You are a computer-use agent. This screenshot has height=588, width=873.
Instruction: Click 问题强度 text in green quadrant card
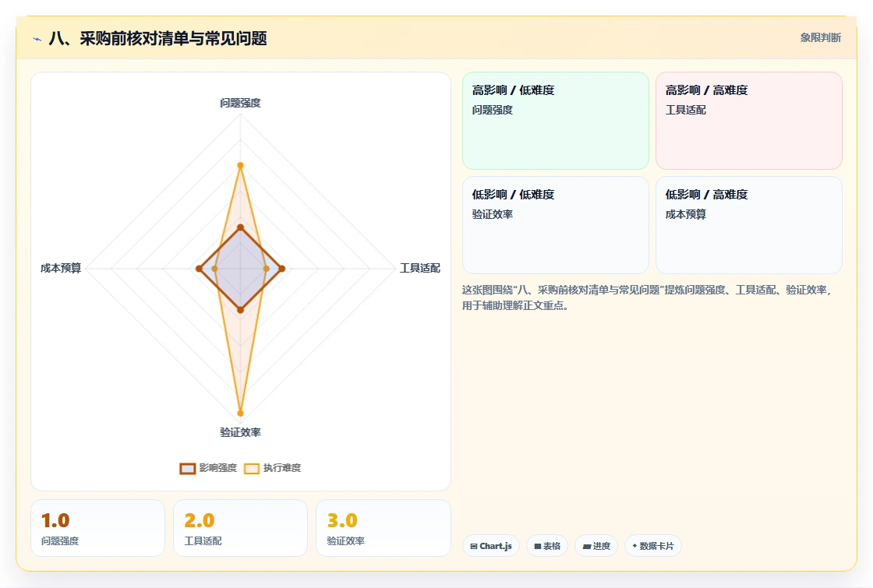(493, 110)
